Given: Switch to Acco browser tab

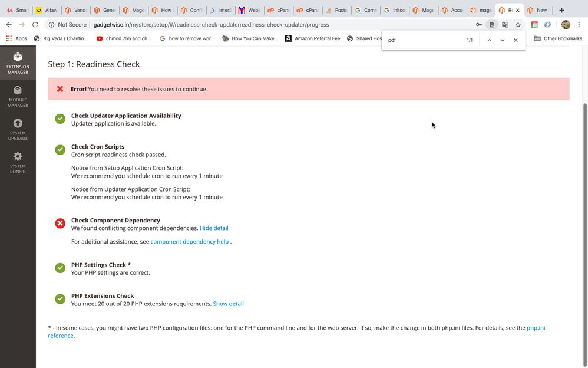Looking at the screenshot, I should point(452,10).
